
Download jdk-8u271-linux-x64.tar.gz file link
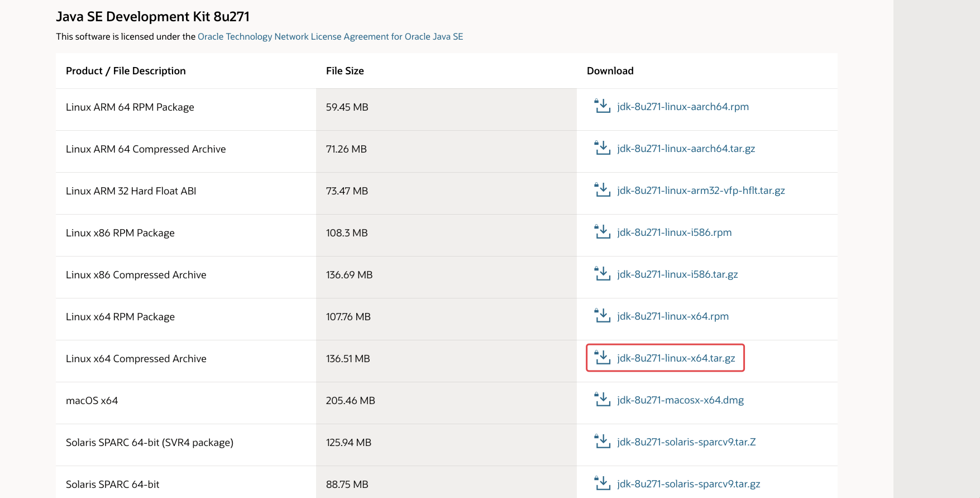pyautogui.click(x=676, y=358)
